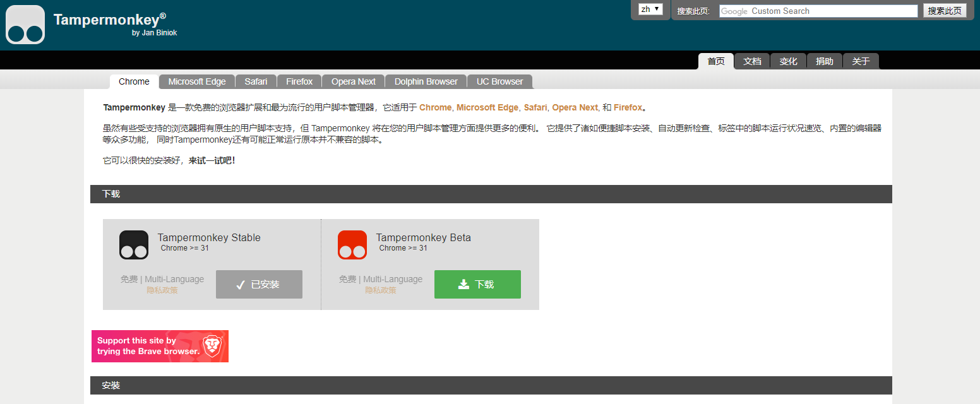Screen dimensions: 980x404
Task: Open the 变化 changelog tab
Action: [x=788, y=61]
